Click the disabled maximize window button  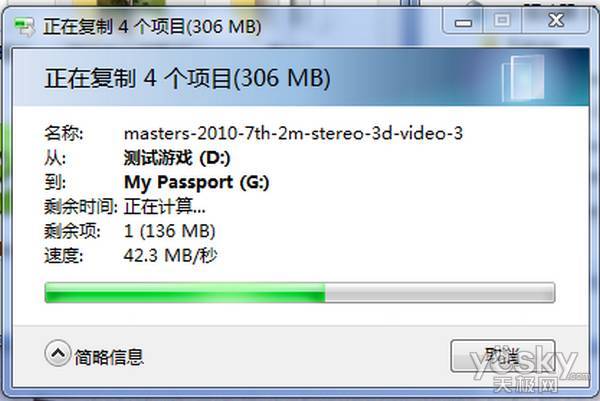pos(502,21)
